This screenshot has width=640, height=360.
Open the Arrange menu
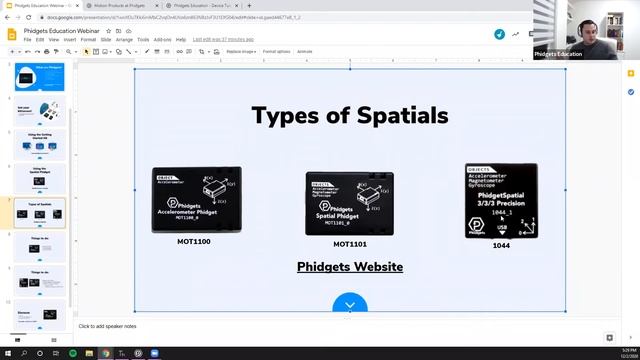pos(124,40)
